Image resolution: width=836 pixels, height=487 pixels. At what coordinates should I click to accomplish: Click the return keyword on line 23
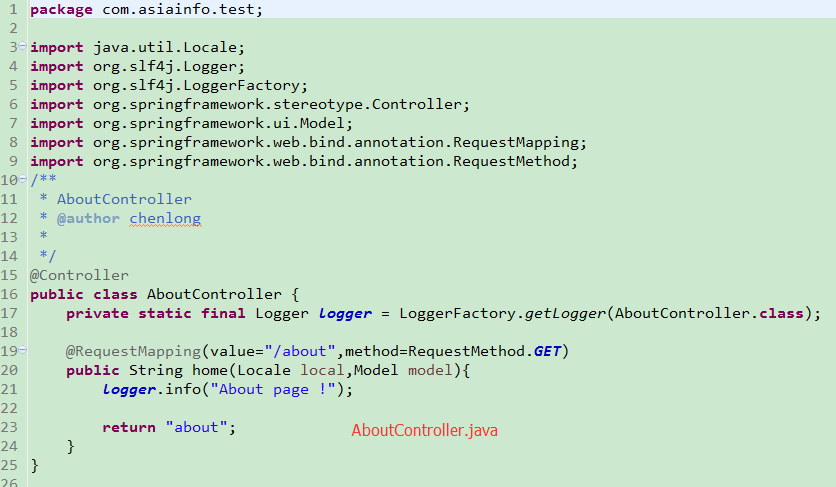click(128, 427)
